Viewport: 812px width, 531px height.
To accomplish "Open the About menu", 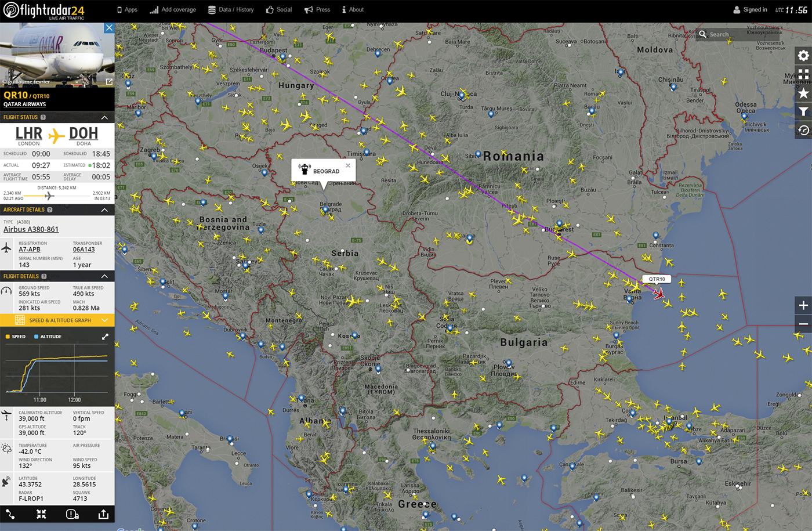I will pyautogui.click(x=353, y=10).
